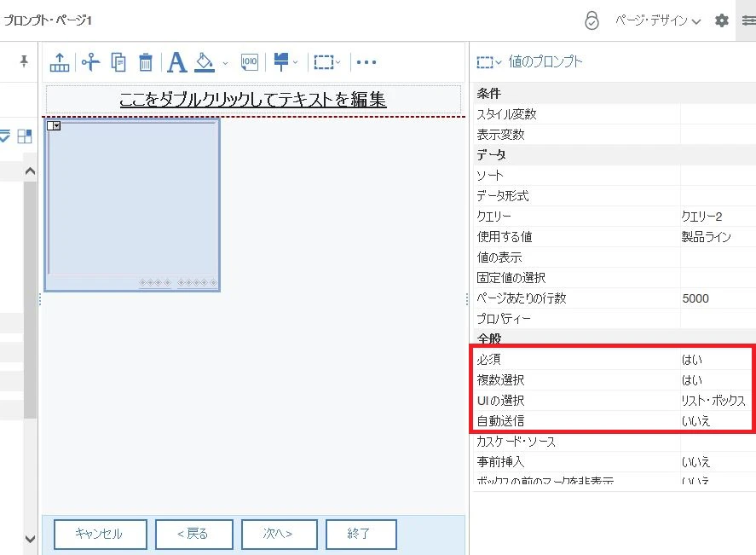Click the < 戻る button

[194, 535]
